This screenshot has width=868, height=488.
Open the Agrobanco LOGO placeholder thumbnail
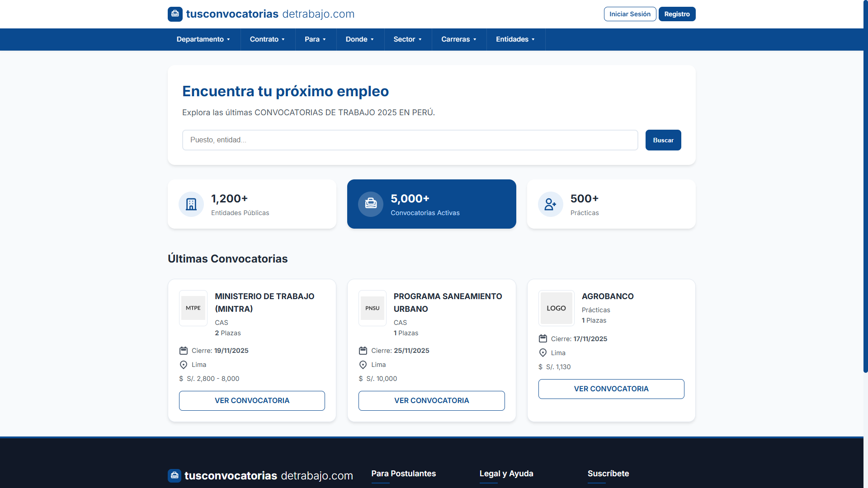pyautogui.click(x=557, y=308)
